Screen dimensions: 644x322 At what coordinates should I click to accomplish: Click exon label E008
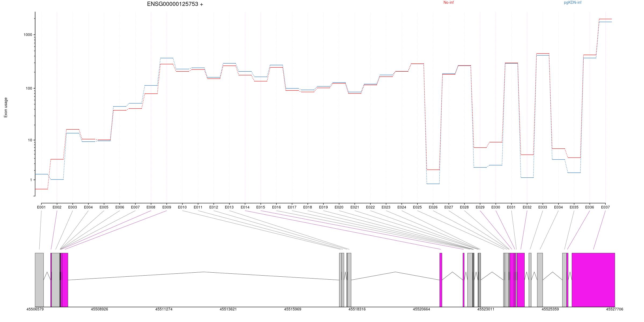(151, 207)
